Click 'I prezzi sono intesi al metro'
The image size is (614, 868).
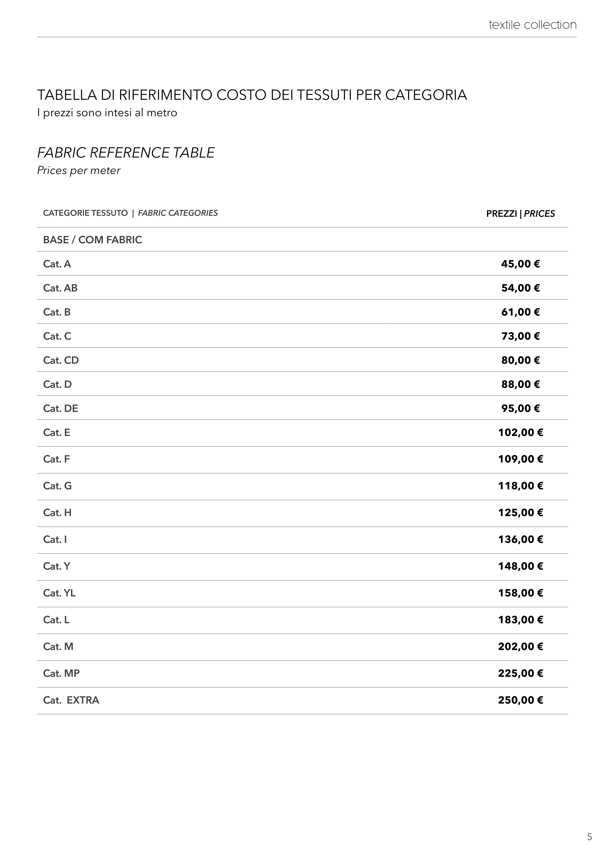[x=107, y=113]
